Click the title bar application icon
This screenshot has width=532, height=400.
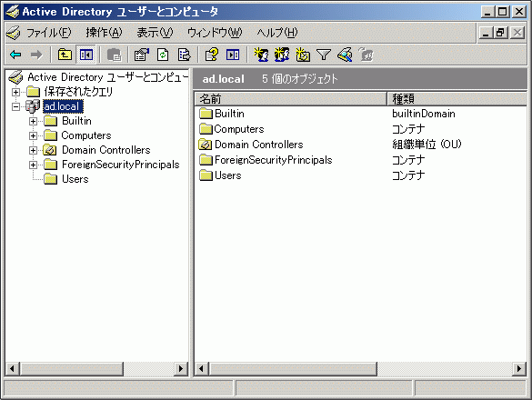click(x=13, y=12)
